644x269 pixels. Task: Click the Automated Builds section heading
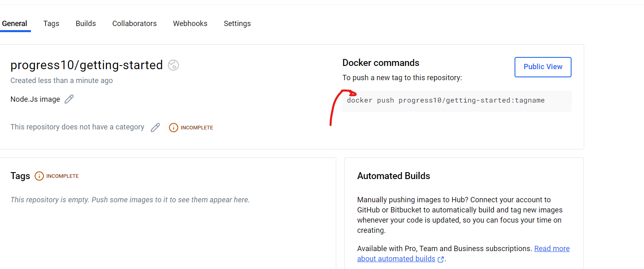(x=394, y=176)
